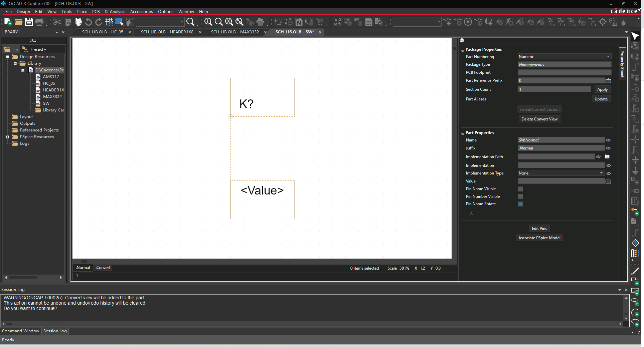Expand the PSpice Resources tree node
644x347 pixels.
pyautogui.click(x=7, y=137)
